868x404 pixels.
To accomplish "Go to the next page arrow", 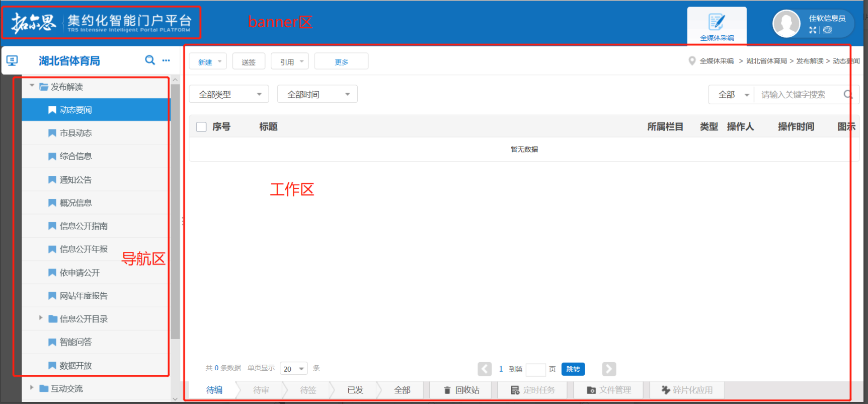I will point(609,369).
